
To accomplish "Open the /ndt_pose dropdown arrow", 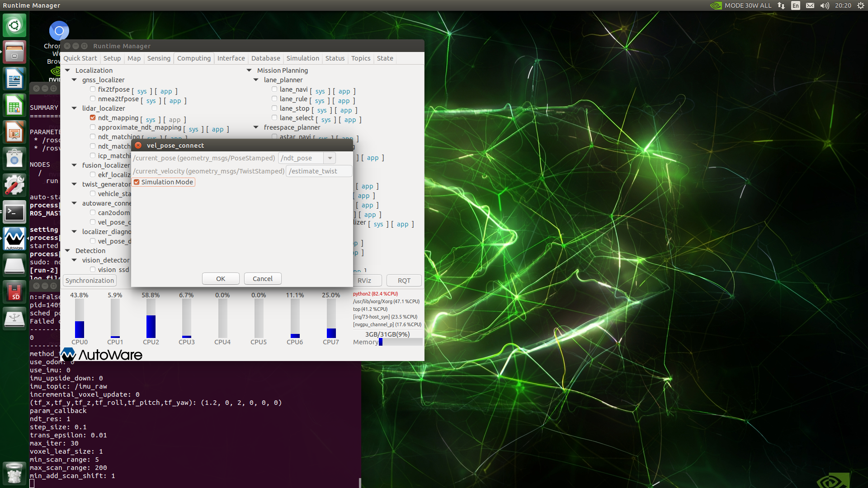I will click(x=330, y=158).
